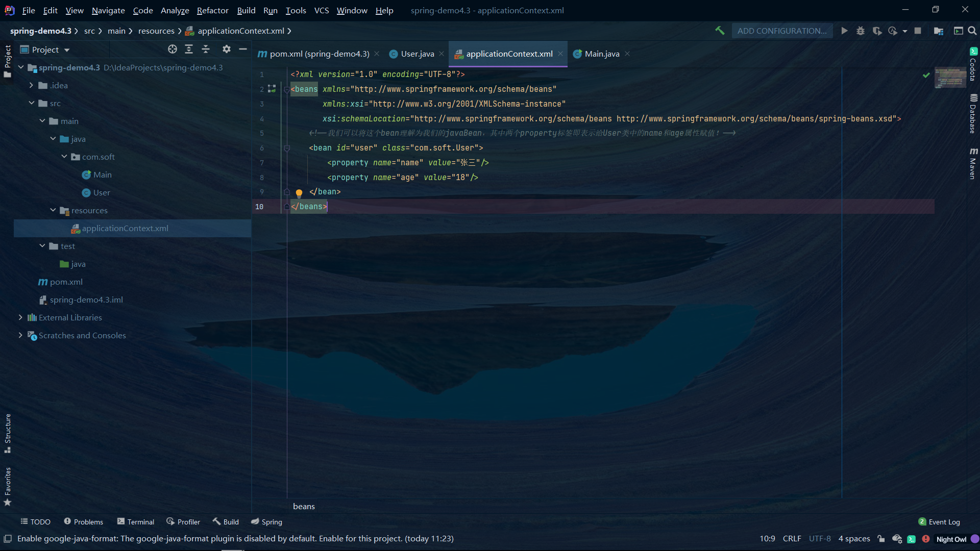Select Main class in project tree
980x551 pixels.
click(x=102, y=174)
